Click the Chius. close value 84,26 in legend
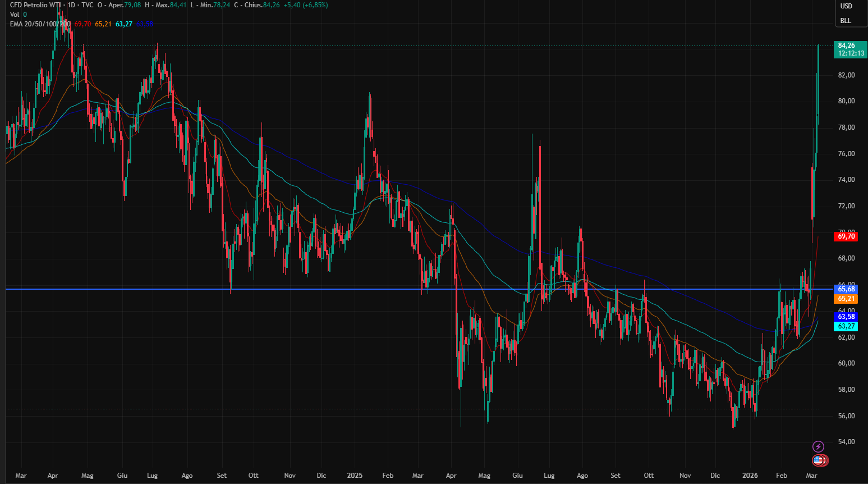The width and height of the screenshot is (868, 484). [271, 5]
